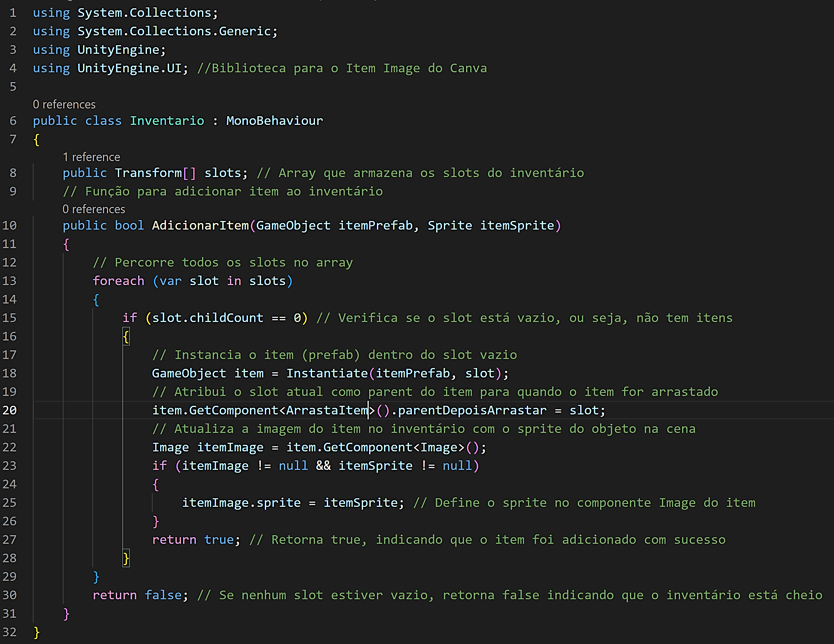Select line number 13 of foreach loop
Screen dimensions: 834x644
pyautogui.click(x=10, y=281)
